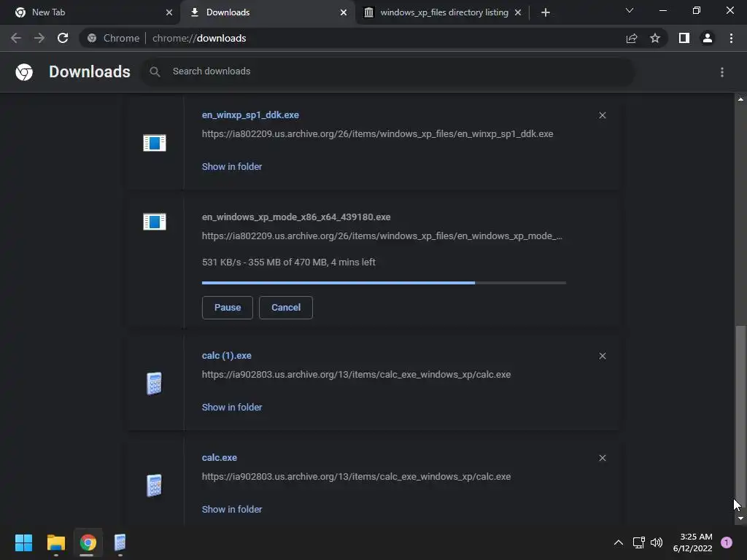Click the en_winxp_sp1_ddk.exe source URL

[x=377, y=134]
